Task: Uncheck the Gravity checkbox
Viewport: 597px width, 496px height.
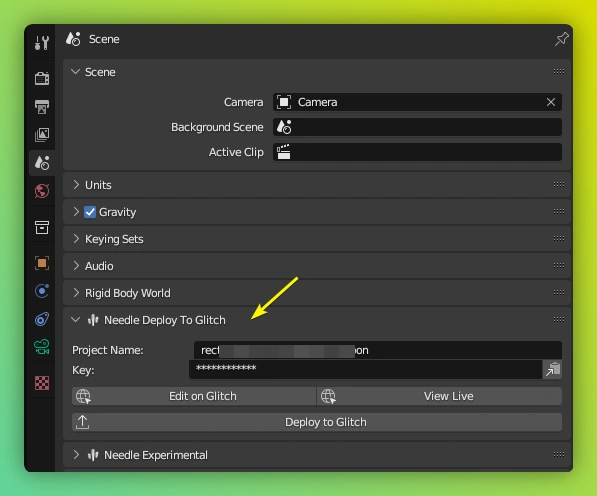Action: point(90,212)
